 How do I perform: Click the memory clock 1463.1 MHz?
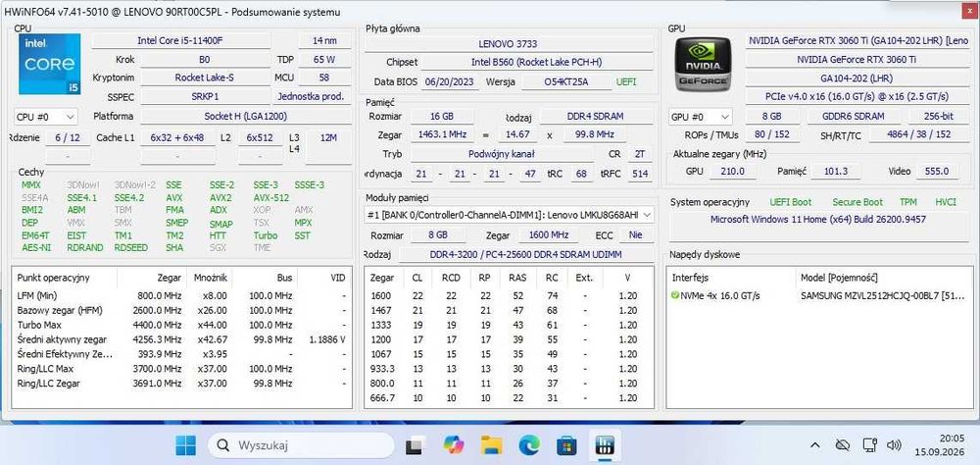click(441, 135)
